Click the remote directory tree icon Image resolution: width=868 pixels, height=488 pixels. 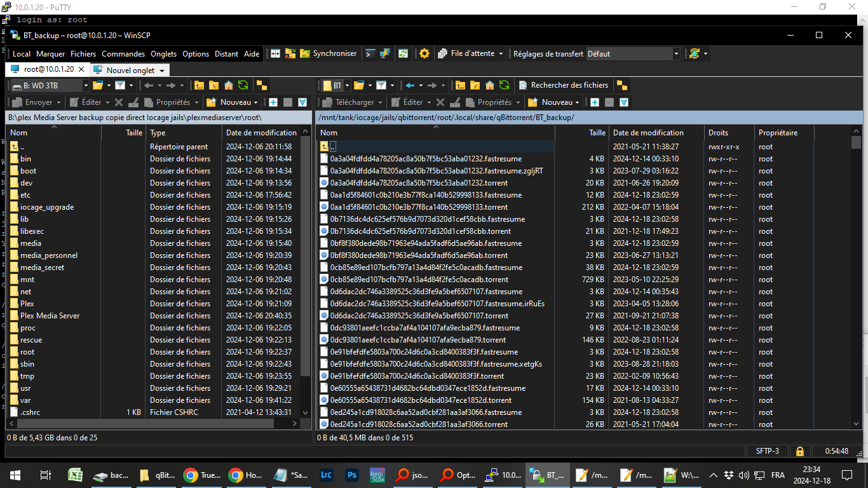(622, 85)
